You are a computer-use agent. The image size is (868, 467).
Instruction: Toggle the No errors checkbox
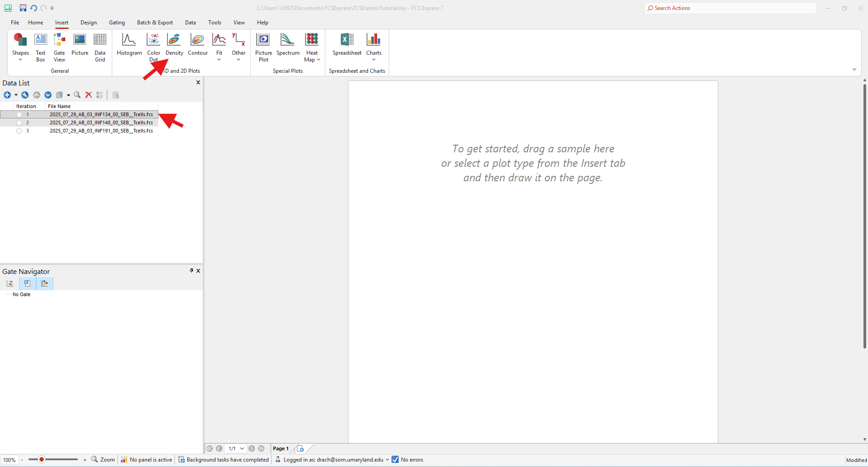pyautogui.click(x=395, y=460)
